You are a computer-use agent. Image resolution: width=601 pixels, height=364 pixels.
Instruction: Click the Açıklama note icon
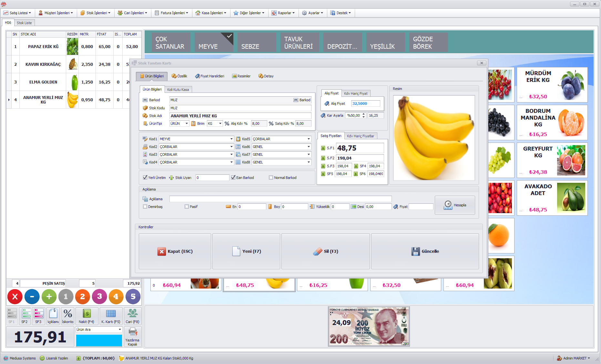point(53,316)
